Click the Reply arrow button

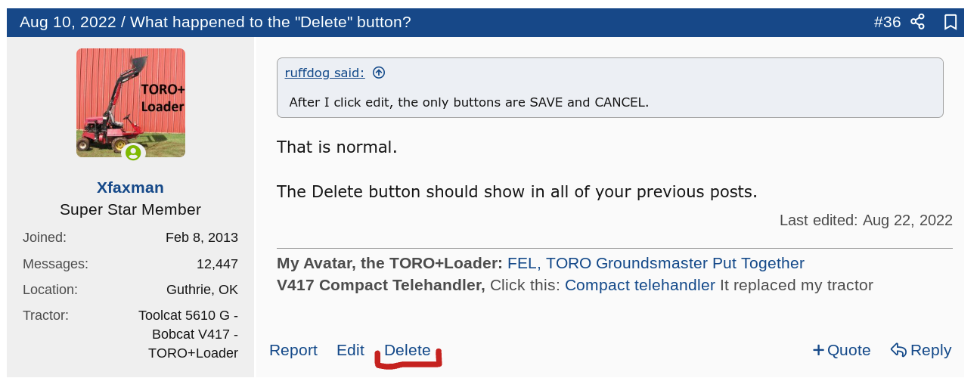coord(920,350)
